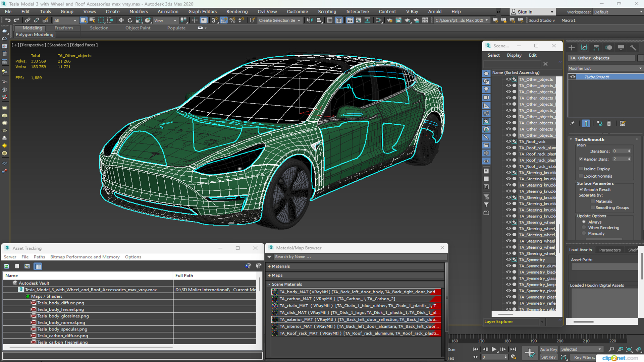
Task: Activate the Select and Move tool
Action: [x=121, y=20]
